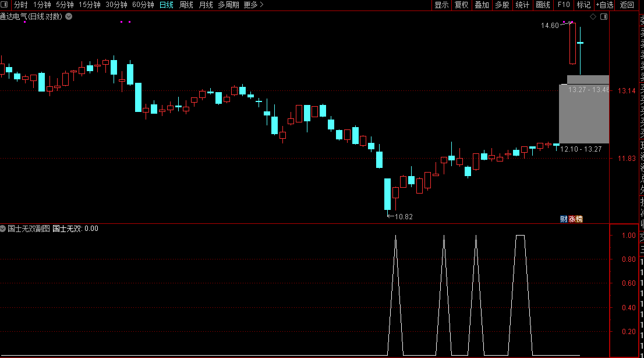Switch to 分时 intraday view

click(20, 5)
